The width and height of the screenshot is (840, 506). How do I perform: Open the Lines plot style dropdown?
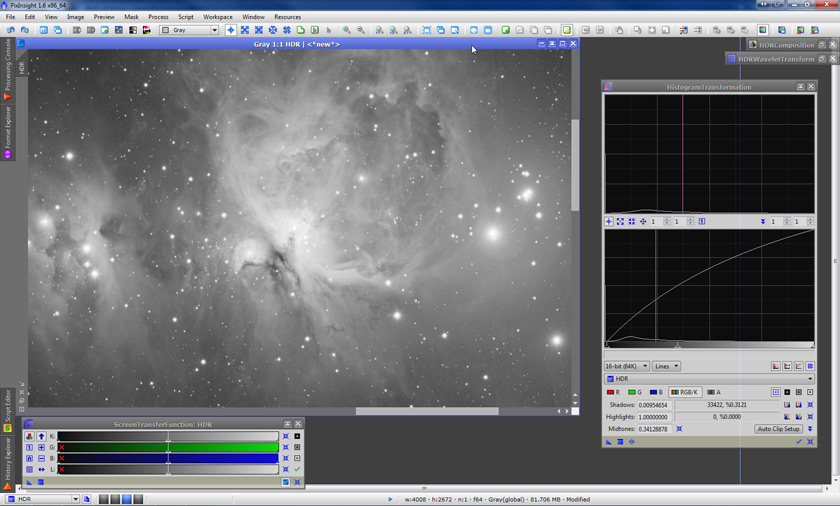click(667, 366)
